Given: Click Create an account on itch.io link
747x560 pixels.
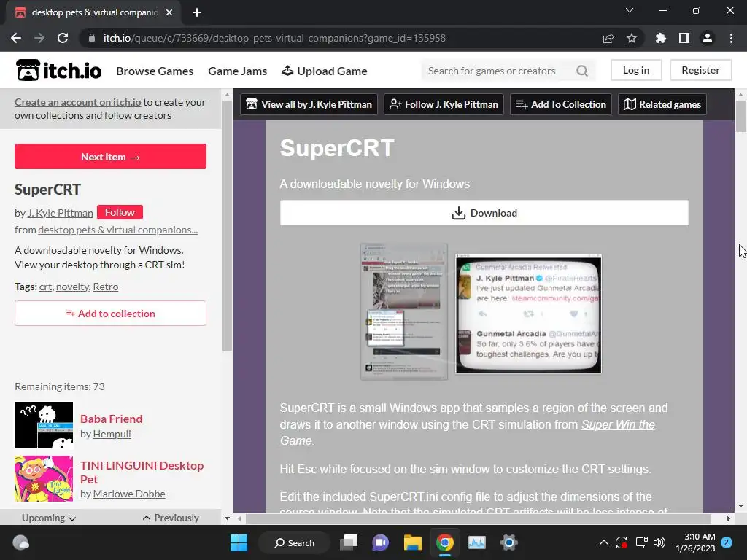Looking at the screenshot, I should pyautogui.click(x=77, y=102).
